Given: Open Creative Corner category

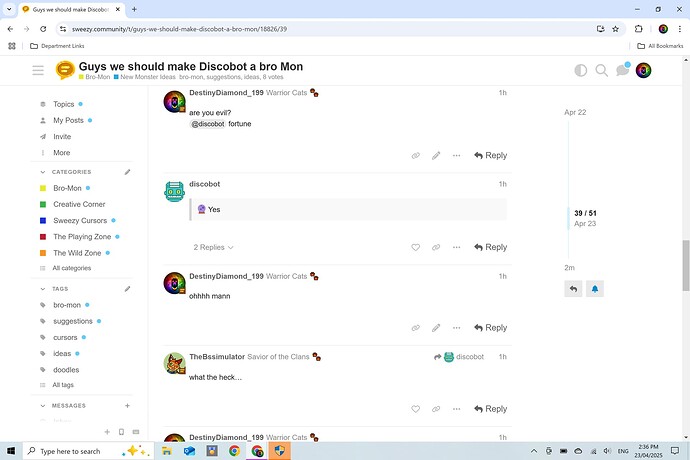Looking at the screenshot, I should pos(79,204).
